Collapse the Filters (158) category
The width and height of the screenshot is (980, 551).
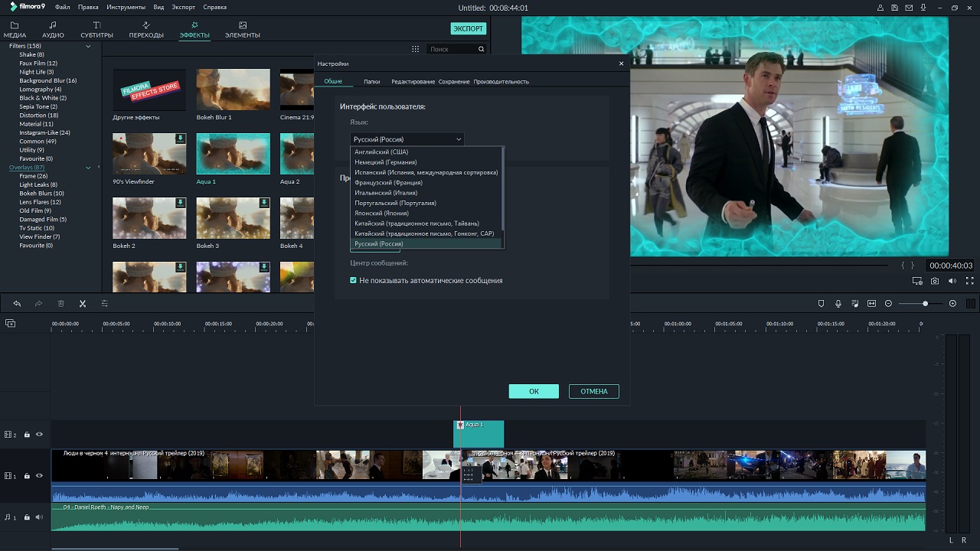[x=88, y=47]
